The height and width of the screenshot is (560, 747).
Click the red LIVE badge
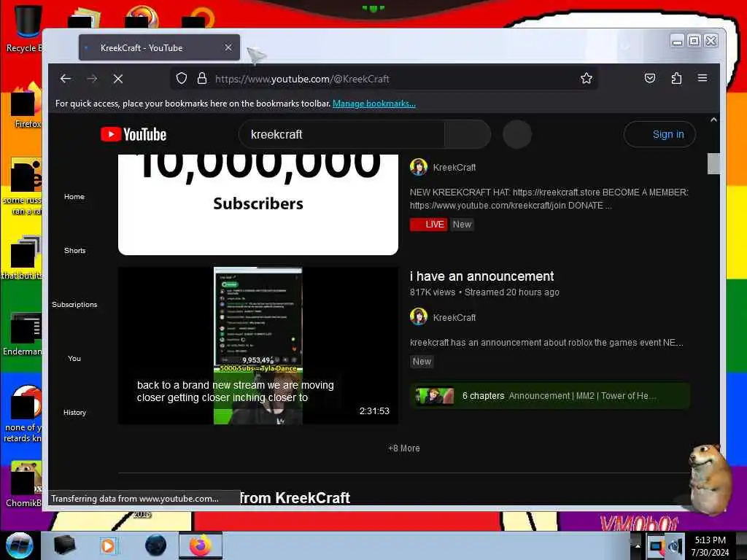coord(428,225)
